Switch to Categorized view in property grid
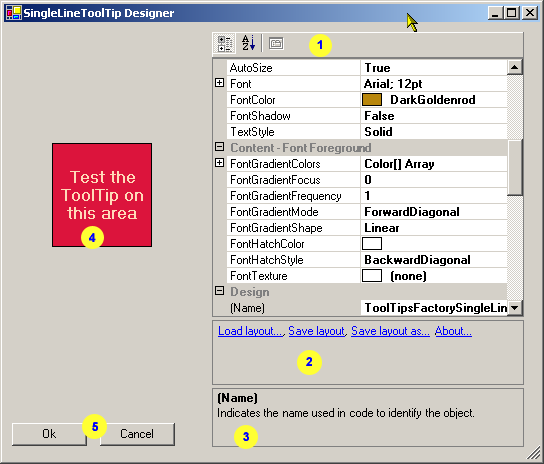 coord(224,44)
